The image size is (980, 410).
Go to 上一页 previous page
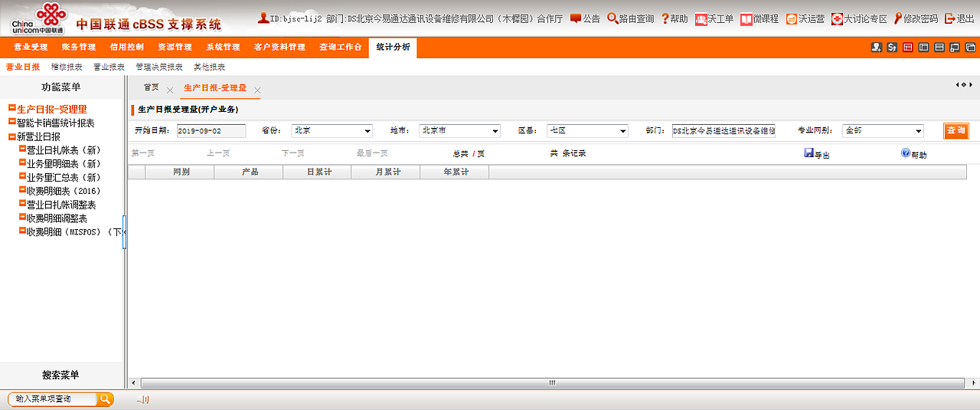click(x=218, y=153)
